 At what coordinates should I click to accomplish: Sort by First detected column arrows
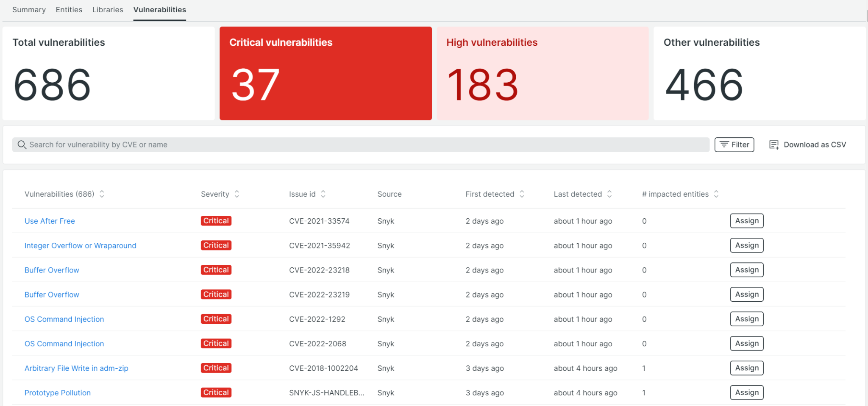pyautogui.click(x=522, y=194)
